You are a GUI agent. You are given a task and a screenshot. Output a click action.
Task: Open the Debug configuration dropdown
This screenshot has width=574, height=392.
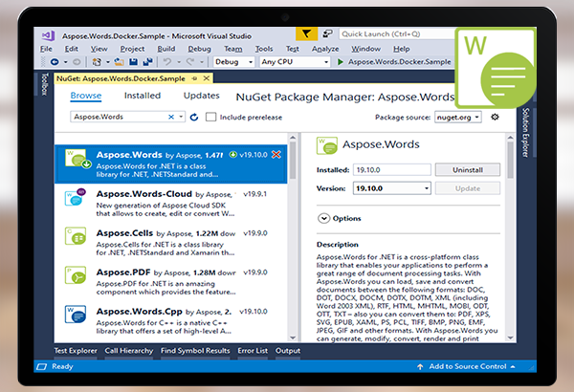(x=234, y=62)
